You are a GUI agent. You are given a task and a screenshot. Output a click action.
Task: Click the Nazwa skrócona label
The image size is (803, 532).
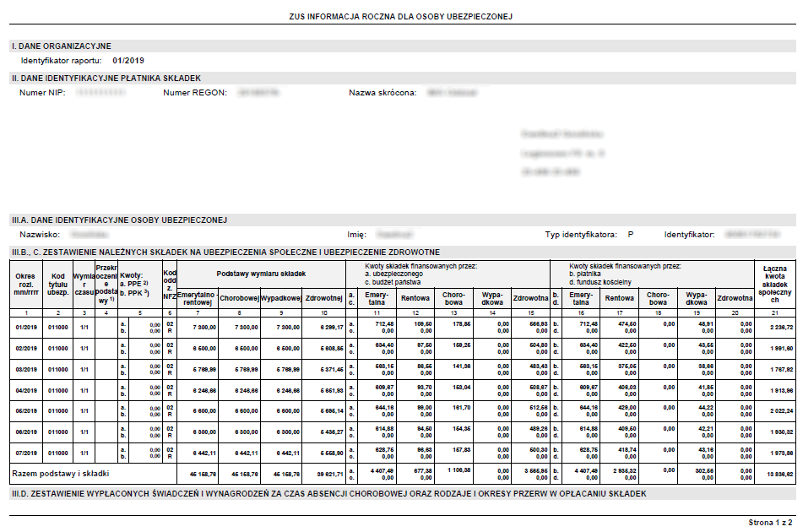(x=383, y=93)
